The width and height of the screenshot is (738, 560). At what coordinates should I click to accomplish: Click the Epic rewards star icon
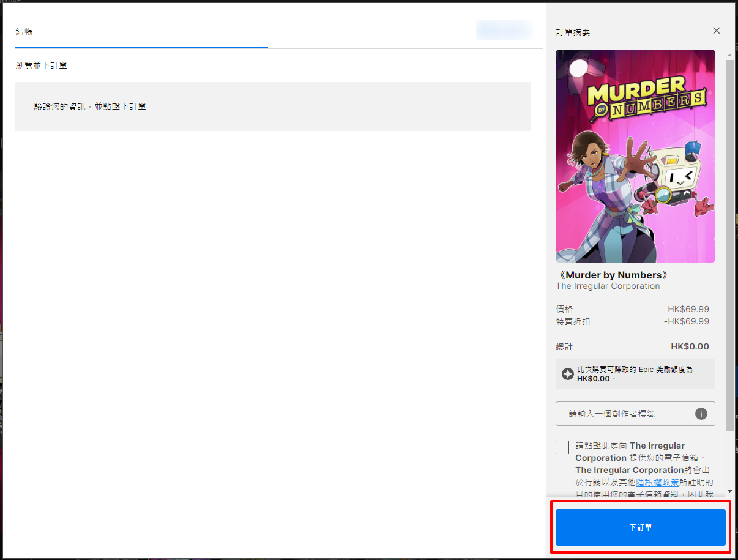[x=568, y=374]
